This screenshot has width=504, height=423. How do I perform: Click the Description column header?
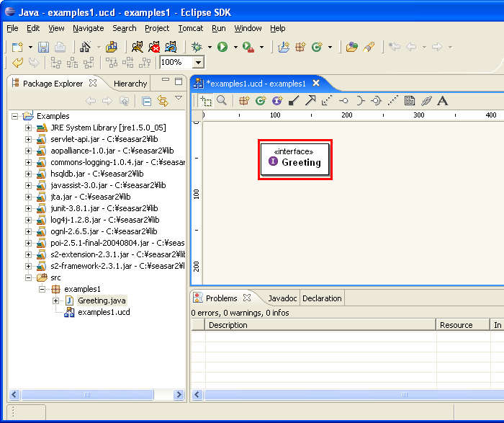point(228,325)
